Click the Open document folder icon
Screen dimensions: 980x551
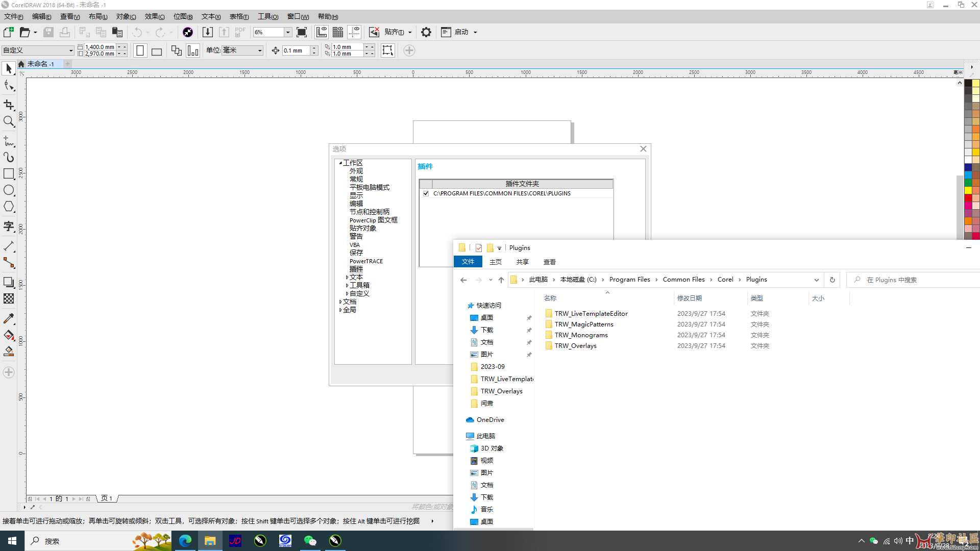24,32
